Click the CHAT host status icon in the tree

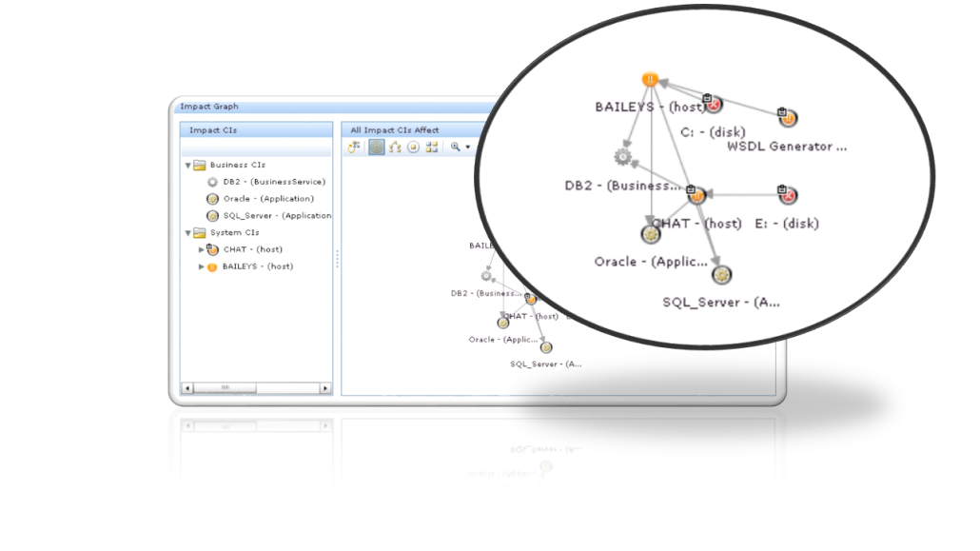click(x=212, y=249)
